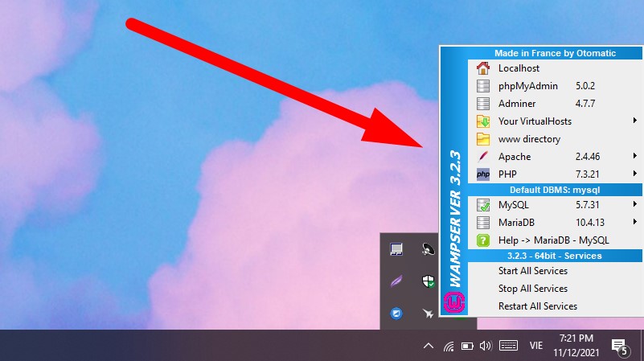Open phpMyAdmin menu entry

click(556, 86)
